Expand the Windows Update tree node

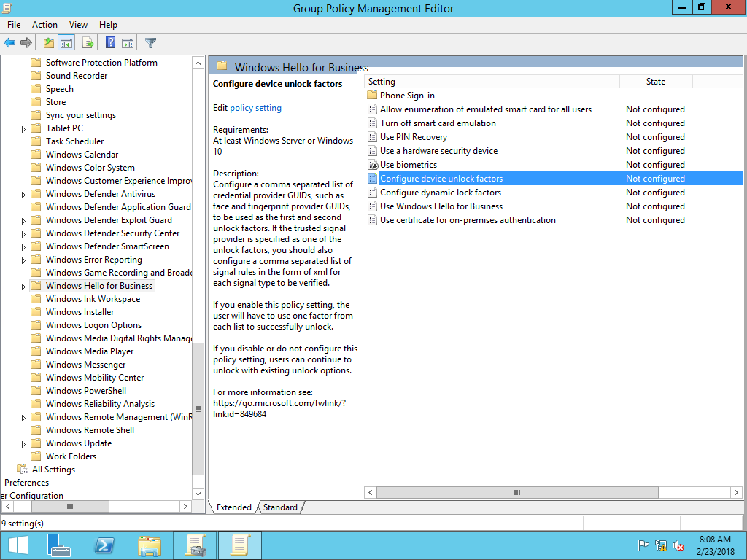point(23,444)
